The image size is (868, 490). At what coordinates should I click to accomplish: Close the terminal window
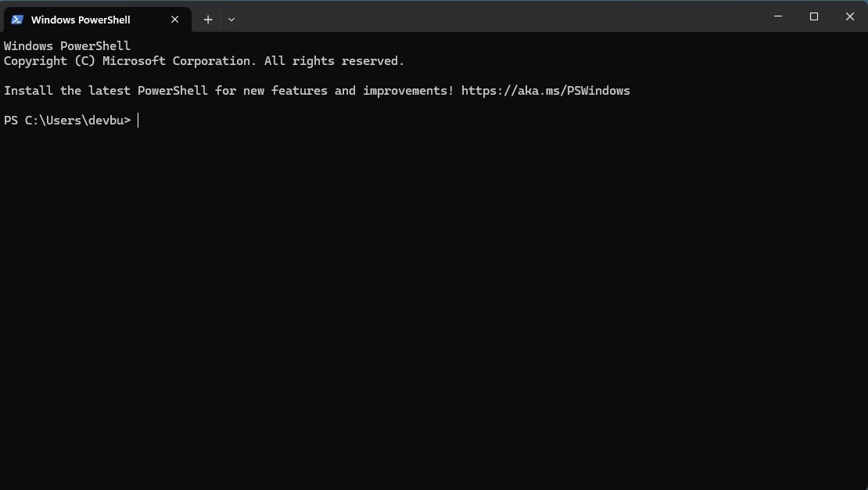point(849,16)
